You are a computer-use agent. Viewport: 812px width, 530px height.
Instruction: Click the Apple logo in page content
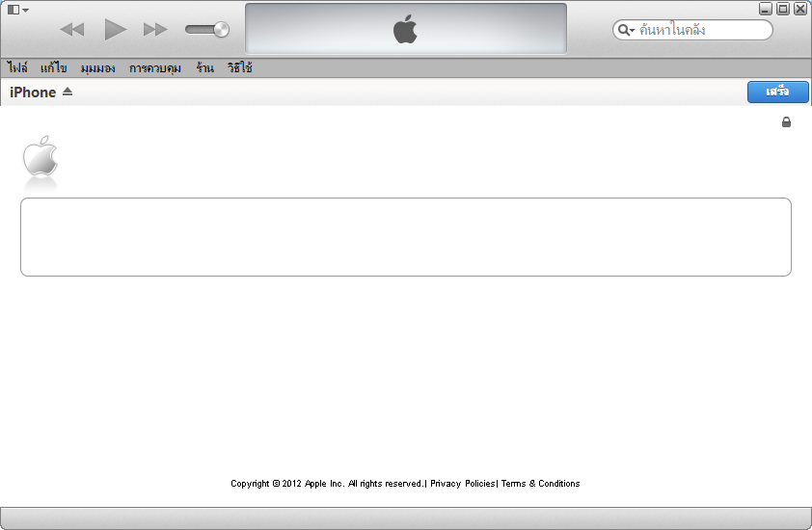coord(41,156)
